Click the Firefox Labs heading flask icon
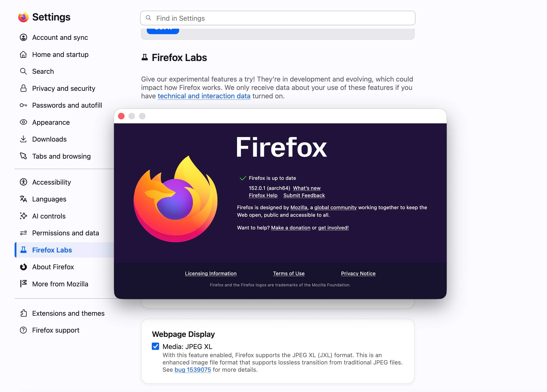Image resolution: width=547 pixels, height=392 pixels. 144,58
